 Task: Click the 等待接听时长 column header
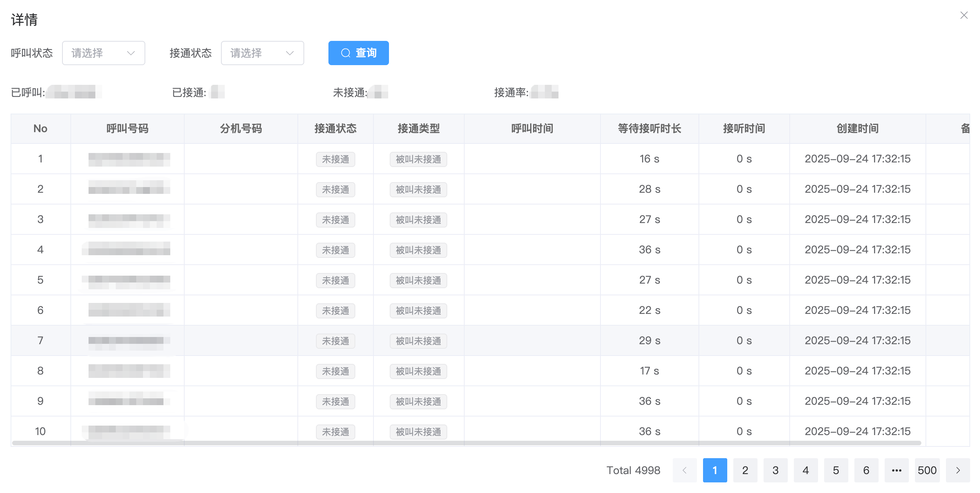click(649, 129)
